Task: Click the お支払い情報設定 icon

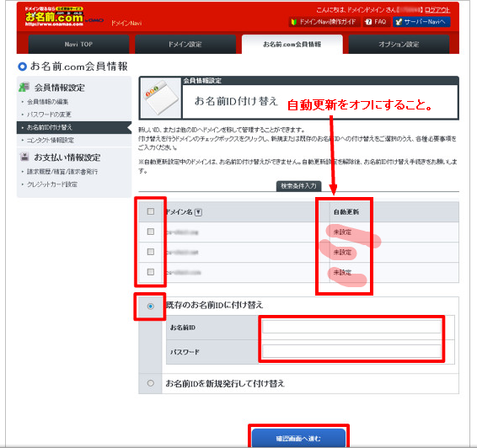Action: coord(24,157)
